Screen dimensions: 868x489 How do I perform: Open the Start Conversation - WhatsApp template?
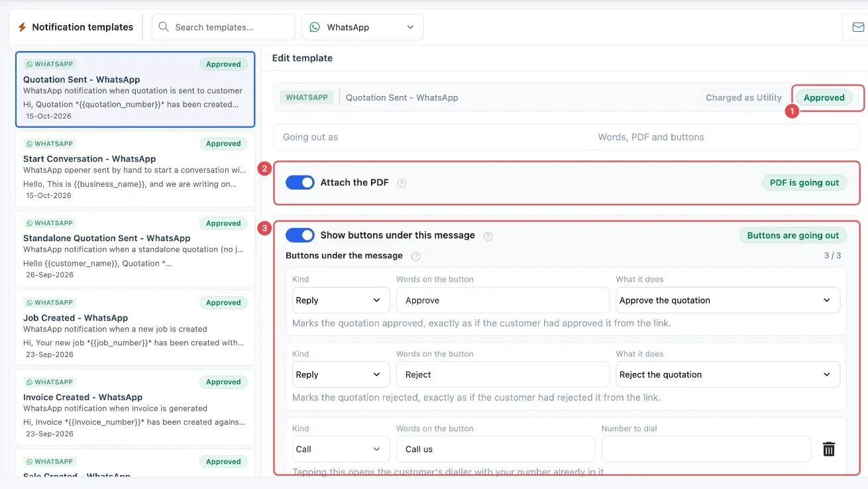pos(135,169)
